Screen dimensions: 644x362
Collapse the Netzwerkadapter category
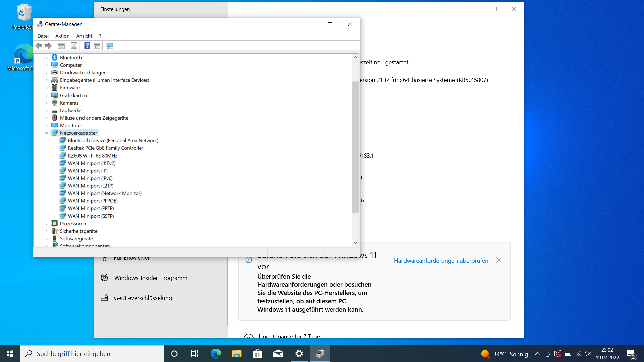point(47,133)
